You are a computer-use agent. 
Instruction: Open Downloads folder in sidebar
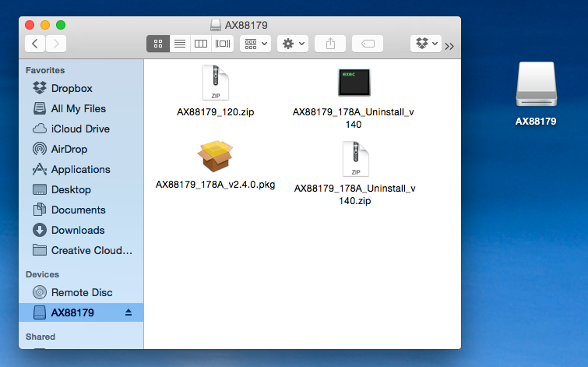coord(81,230)
